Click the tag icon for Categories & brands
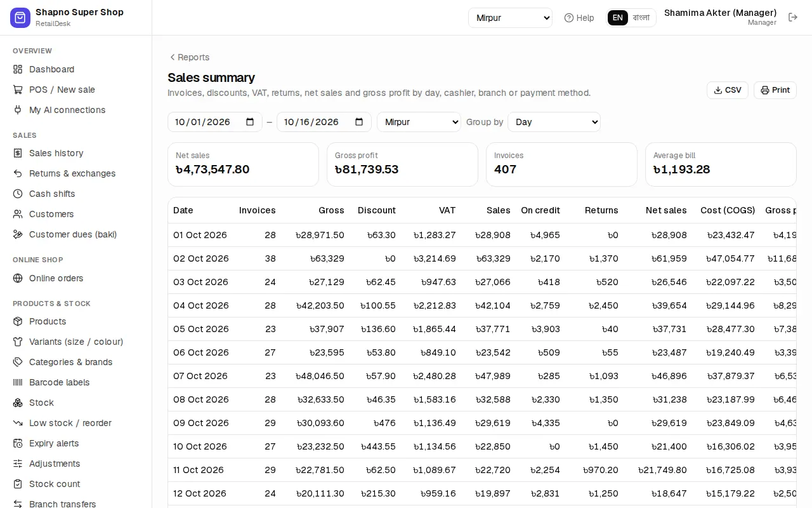The width and height of the screenshot is (812, 508). 18,362
